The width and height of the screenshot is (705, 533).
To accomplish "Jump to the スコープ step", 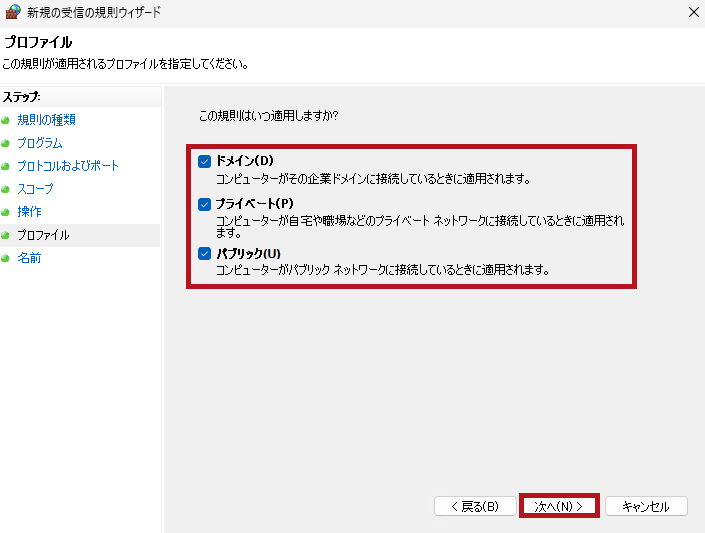I will coord(35,189).
